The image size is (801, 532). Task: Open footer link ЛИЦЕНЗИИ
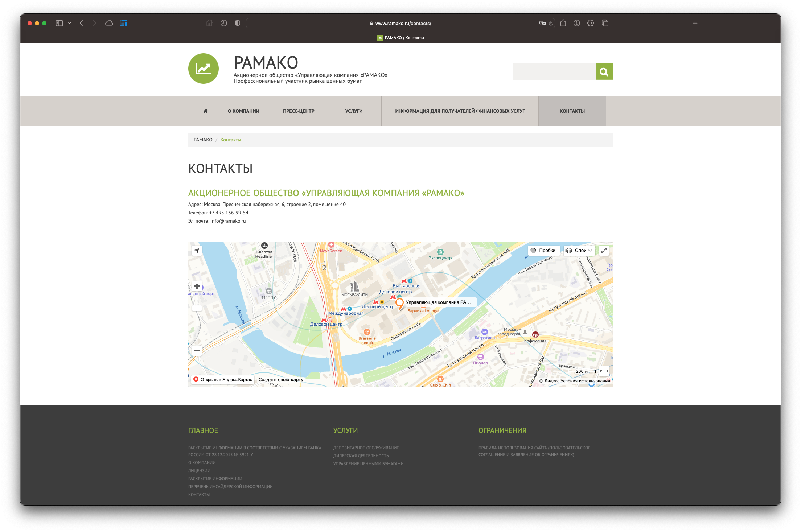(x=199, y=471)
